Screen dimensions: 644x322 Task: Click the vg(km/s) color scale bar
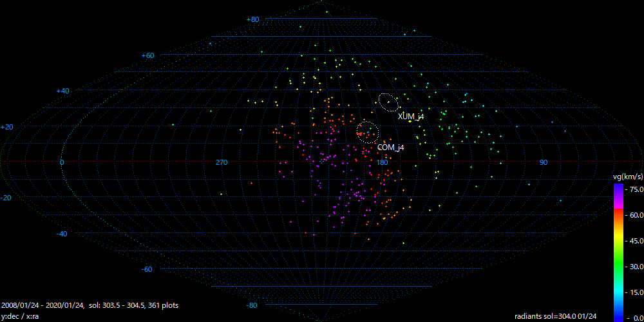618,252
